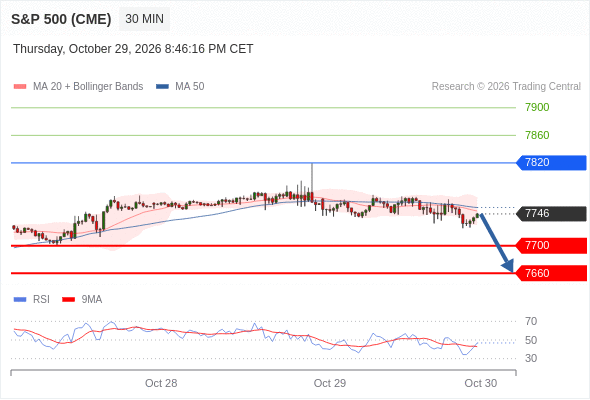Click the Oct 28 date axis label
The width and height of the screenshot is (590, 400).
161,383
